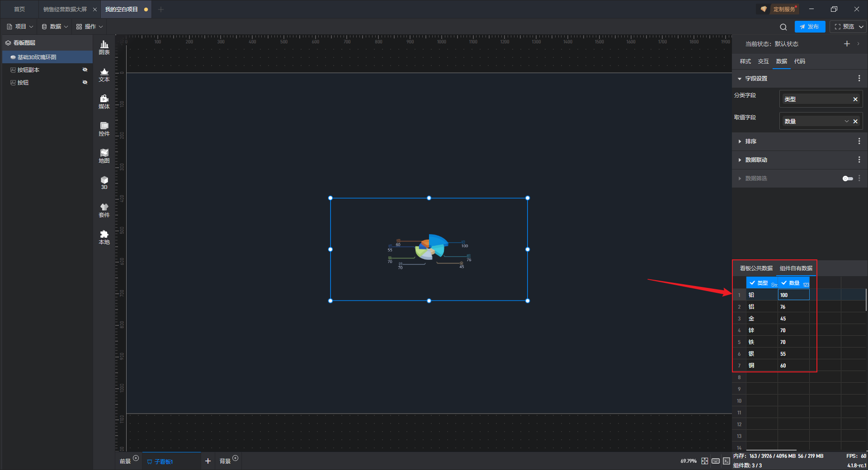Toggle visibility of 按钮副本 layer

pos(85,70)
